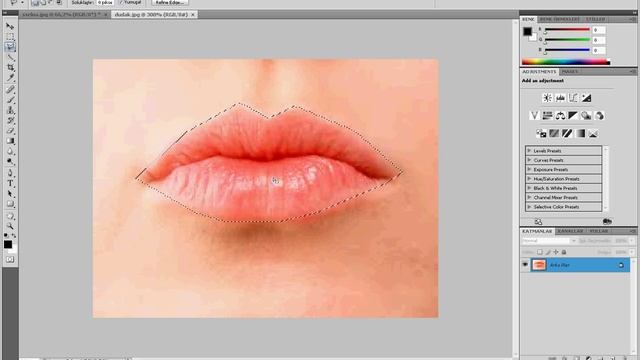The height and width of the screenshot is (360, 640).
Task: Select the Horizontal Type tool
Action: [10, 184]
